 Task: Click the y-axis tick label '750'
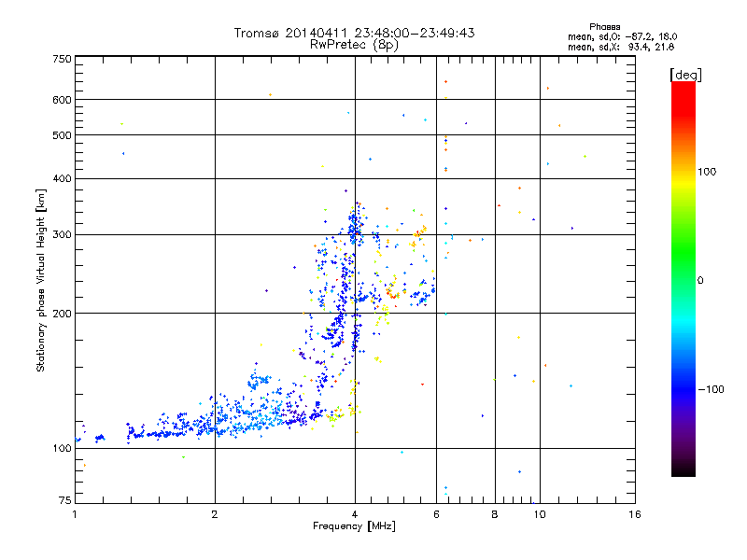click(63, 59)
